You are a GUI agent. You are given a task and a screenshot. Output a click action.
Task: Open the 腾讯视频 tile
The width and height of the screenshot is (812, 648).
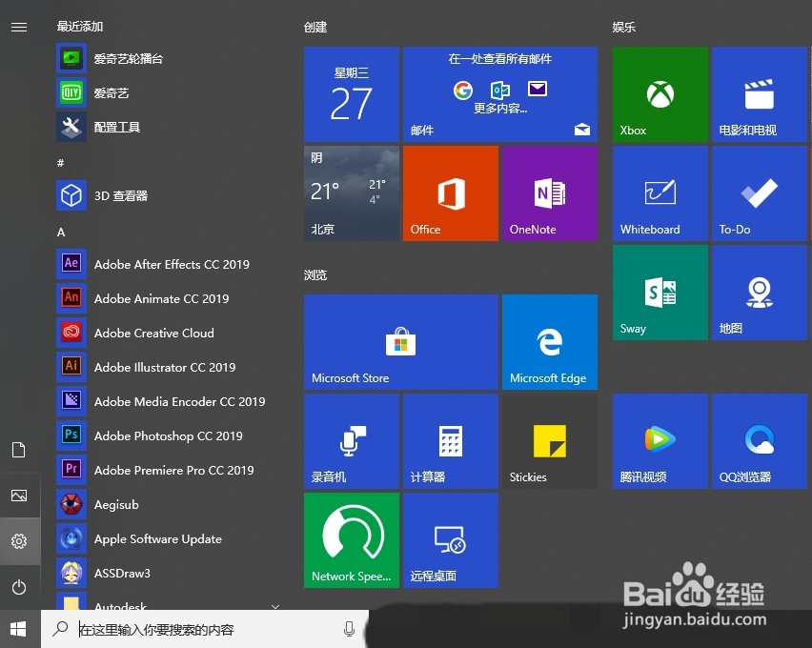coord(660,441)
